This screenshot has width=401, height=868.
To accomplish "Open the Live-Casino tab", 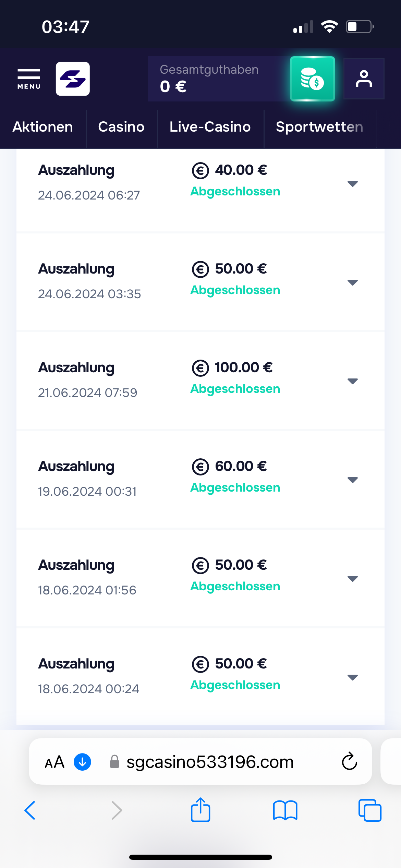I will point(210,127).
